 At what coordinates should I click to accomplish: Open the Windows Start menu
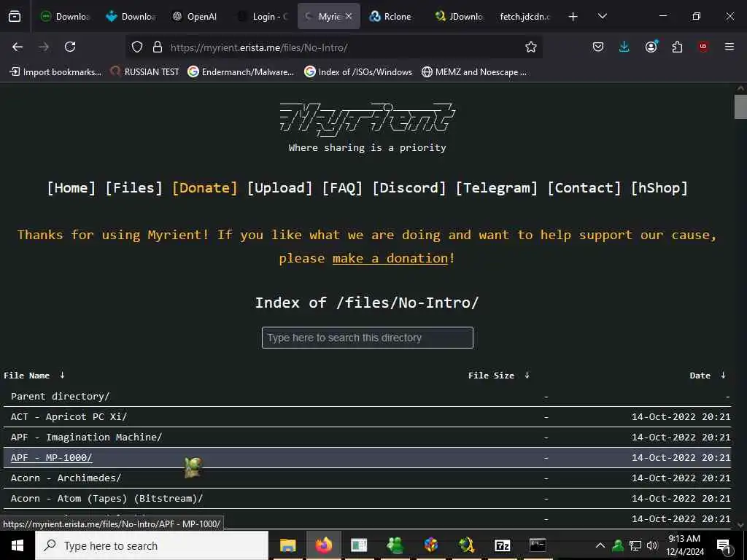(x=18, y=545)
